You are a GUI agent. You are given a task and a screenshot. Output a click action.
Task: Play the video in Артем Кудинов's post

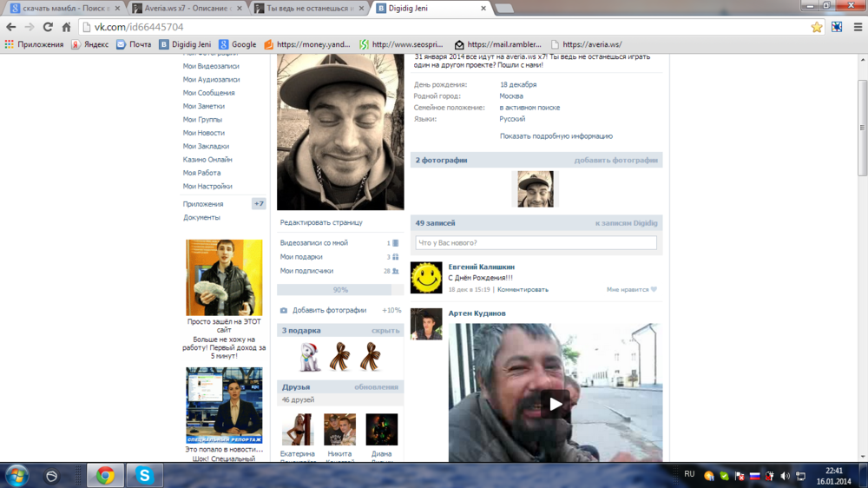pyautogui.click(x=556, y=403)
